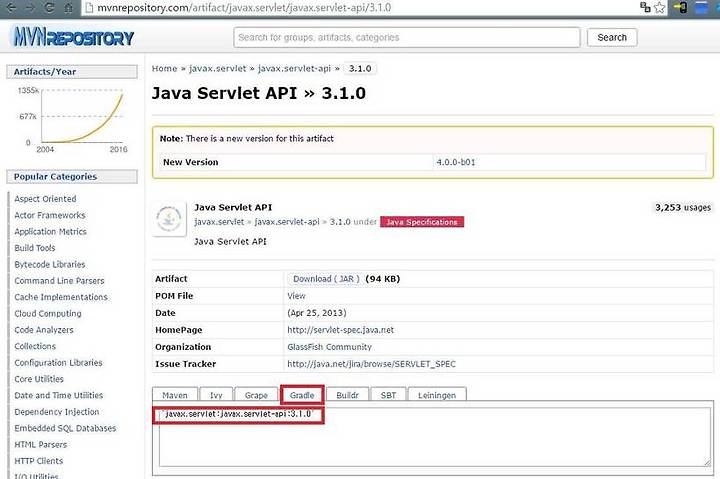Screen dimensions: 720x479
Task: Open the Bytecode Libraries category
Action: 50,265
